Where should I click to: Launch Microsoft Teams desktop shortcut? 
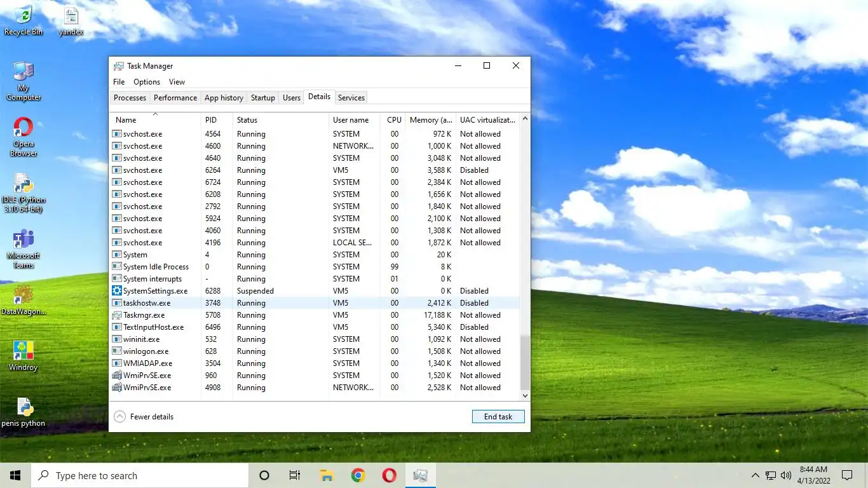click(24, 248)
